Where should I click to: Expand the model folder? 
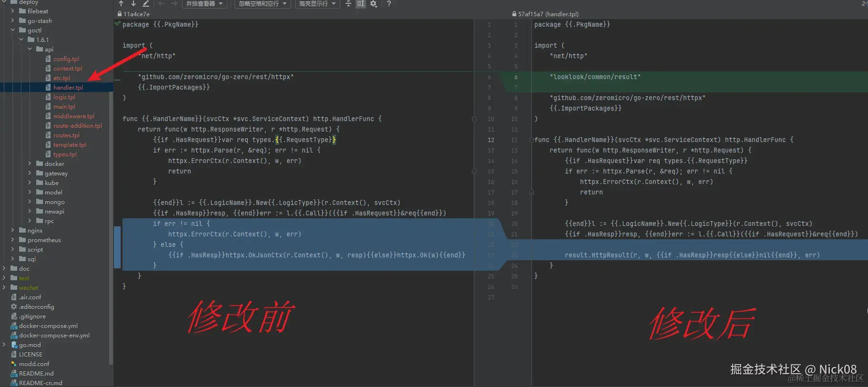point(30,192)
